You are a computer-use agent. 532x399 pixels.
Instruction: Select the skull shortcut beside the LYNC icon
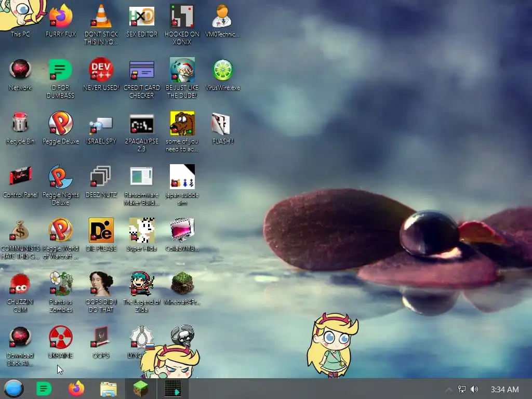click(182, 335)
